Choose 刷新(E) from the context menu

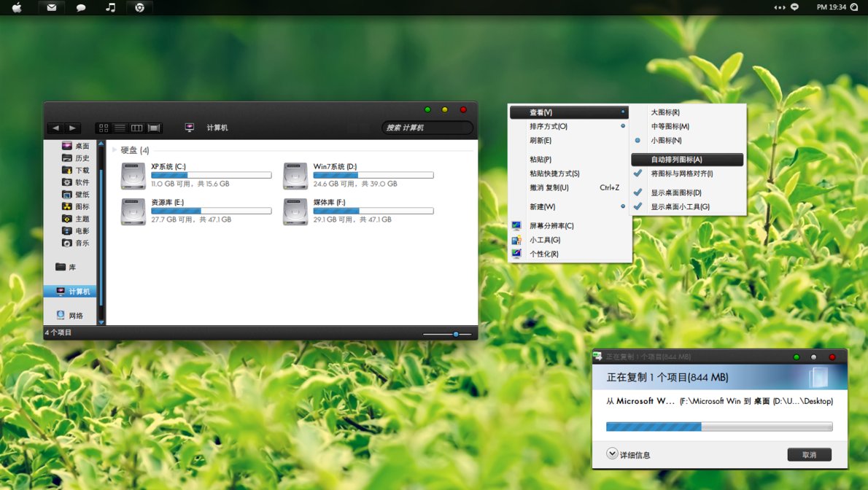click(x=540, y=140)
